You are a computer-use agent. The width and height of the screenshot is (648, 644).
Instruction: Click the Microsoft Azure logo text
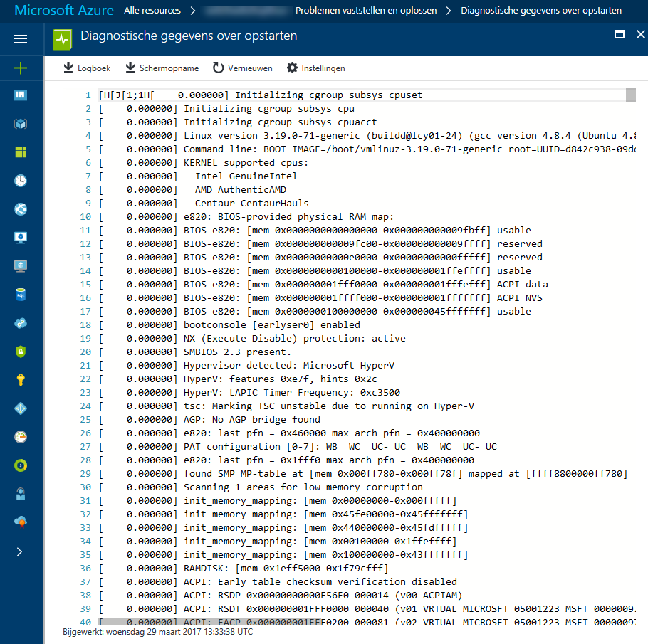(x=63, y=11)
